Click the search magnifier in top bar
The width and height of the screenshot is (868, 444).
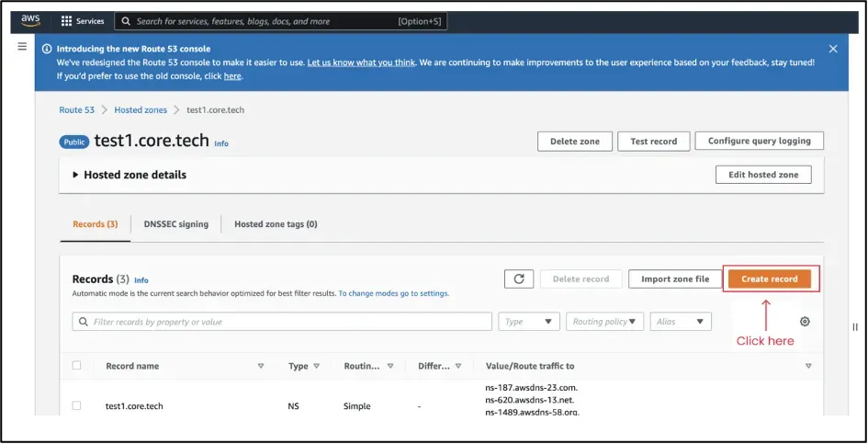126,21
